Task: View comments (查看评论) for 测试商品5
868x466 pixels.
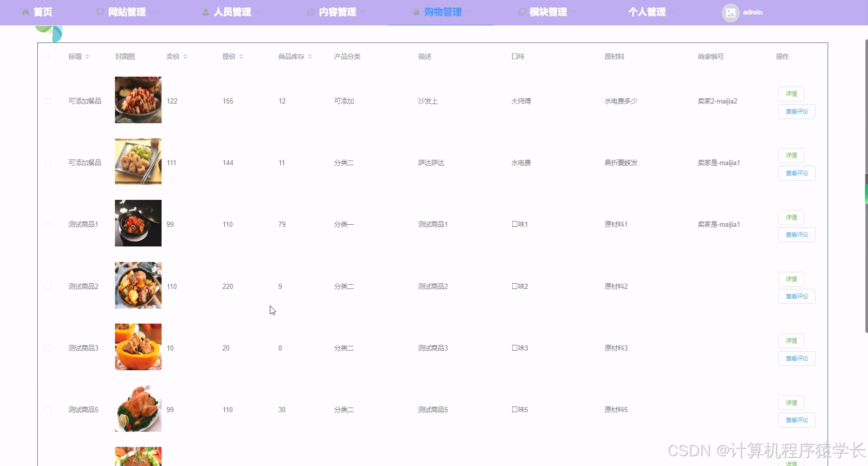Action: (x=797, y=420)
